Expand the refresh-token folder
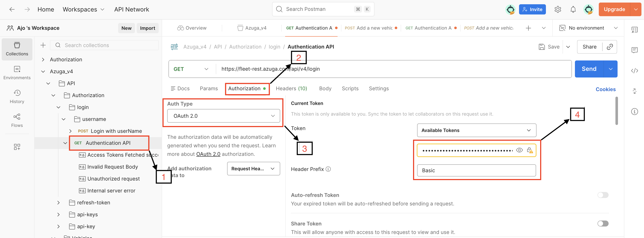Screen dimensions: 644x238 tap(58, 203)
